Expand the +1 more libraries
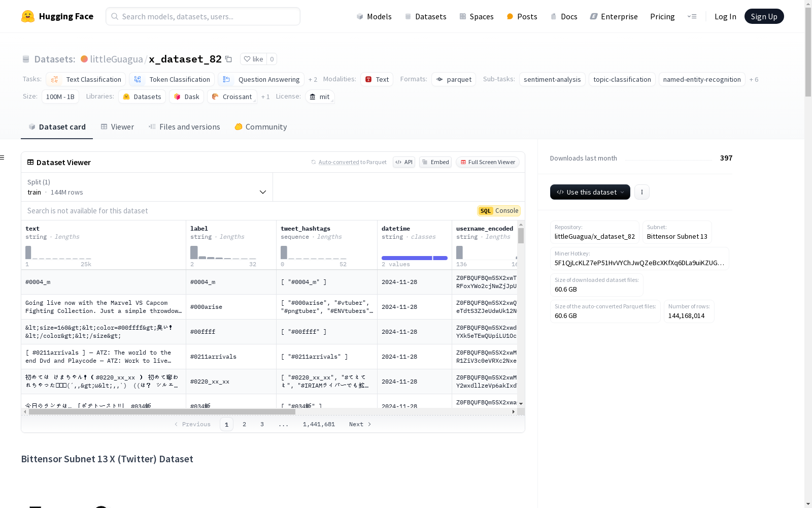Screen dimensions: 812x508 pyautogui.click(x=265, y=97)
